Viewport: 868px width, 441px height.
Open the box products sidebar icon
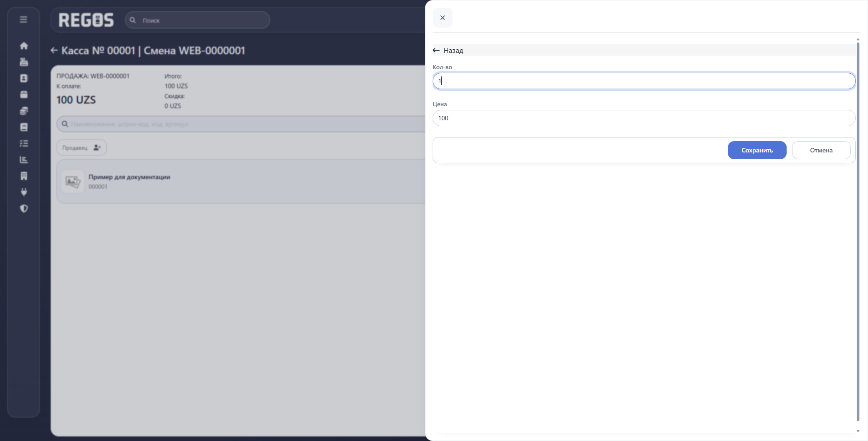pos(24,95)
